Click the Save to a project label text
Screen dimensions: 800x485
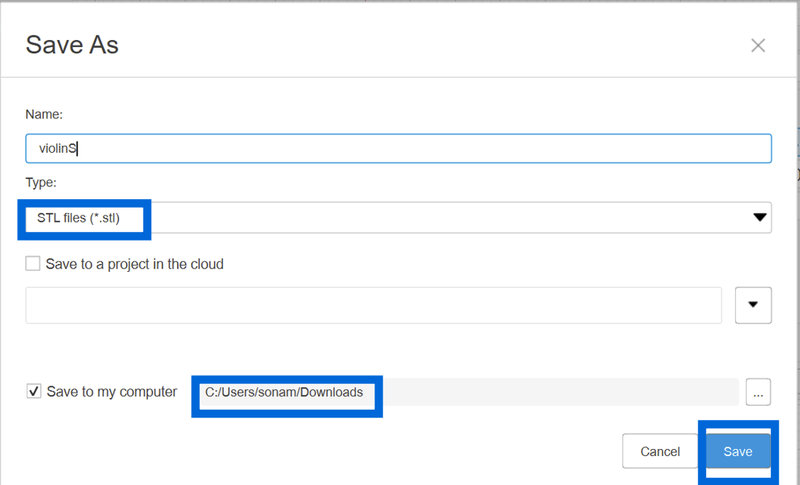coord(135,264)
